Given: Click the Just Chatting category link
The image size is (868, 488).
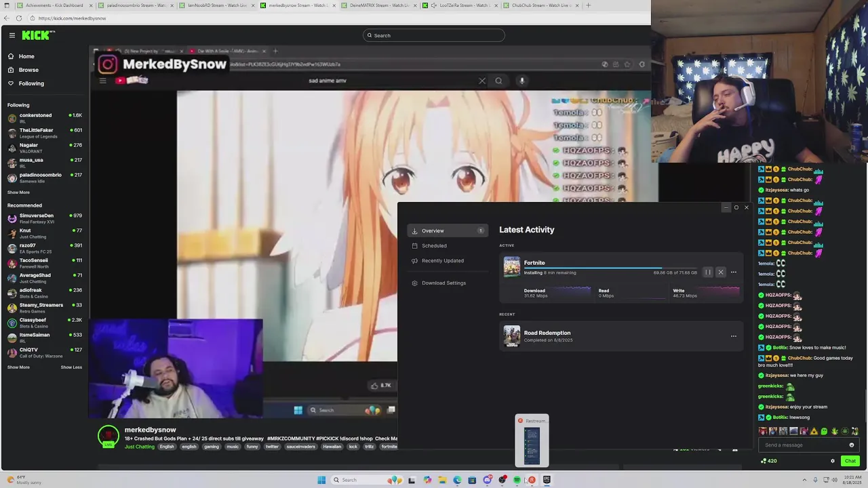Looking at the screenshot, I should coord(140,447).
